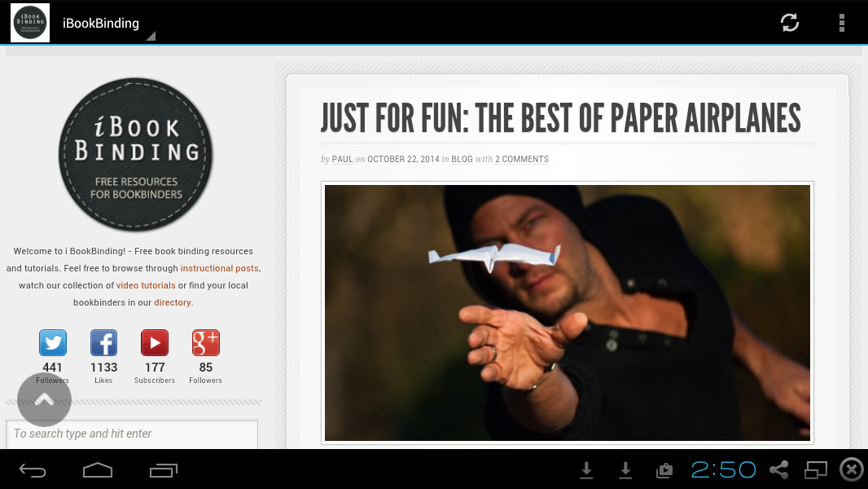Screen dimensions: 868x489
Task: Open the YouTube subscribers icon
Action: [155, 343]
